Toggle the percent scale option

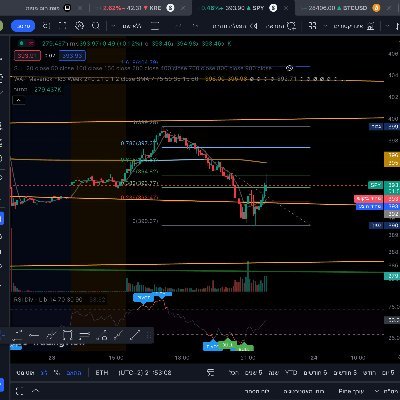[57, 372]
